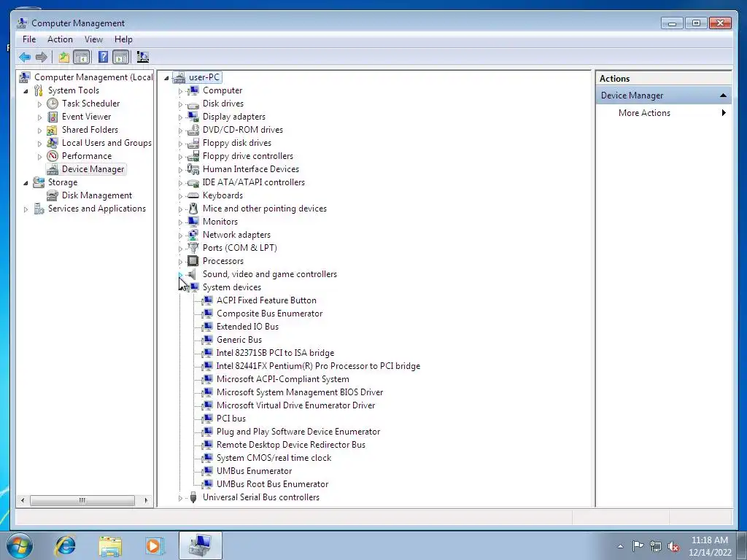This screenshot has width=747, height=560.
Task: Click the Forward arrow toolbar icon
Action: click(42, 58)
